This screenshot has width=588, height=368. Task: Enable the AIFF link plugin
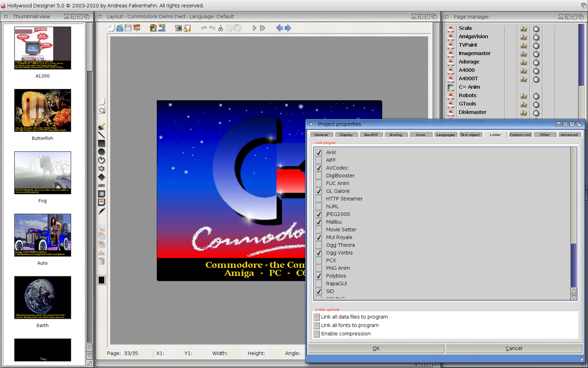(x=319, y=160)
